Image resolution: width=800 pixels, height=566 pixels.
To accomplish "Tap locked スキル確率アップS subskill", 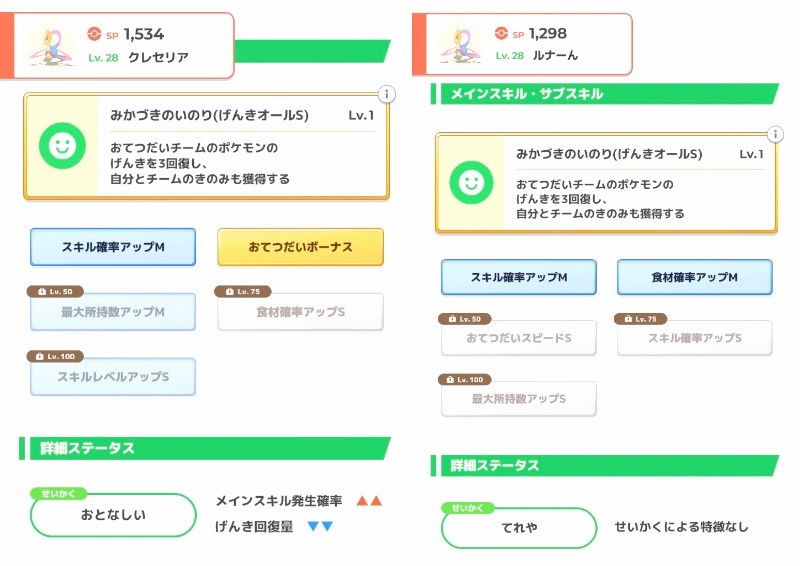I will (x=694, y=338).
